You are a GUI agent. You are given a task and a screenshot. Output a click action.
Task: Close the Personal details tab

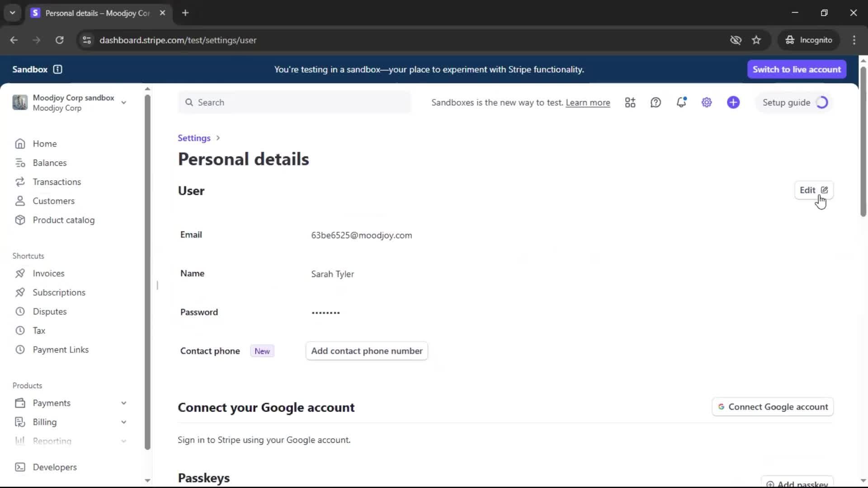pos(162,13)
